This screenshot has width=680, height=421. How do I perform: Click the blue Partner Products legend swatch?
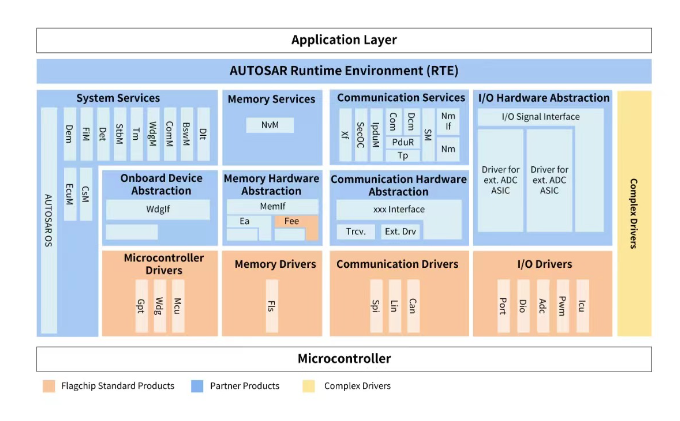pos(197,386)
